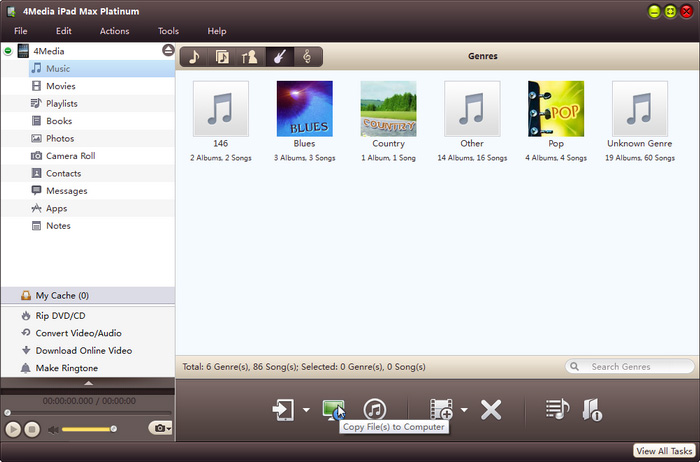Viewport: 700px width, 462px height.
Task: Click the add to playlist icon
Action: [557, 409]
